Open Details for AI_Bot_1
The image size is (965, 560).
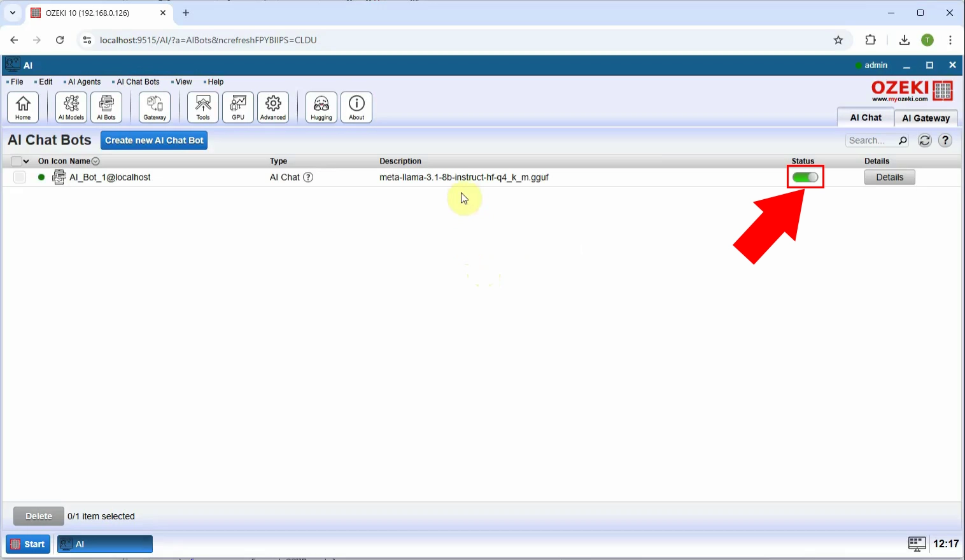[x=889, y=177]
